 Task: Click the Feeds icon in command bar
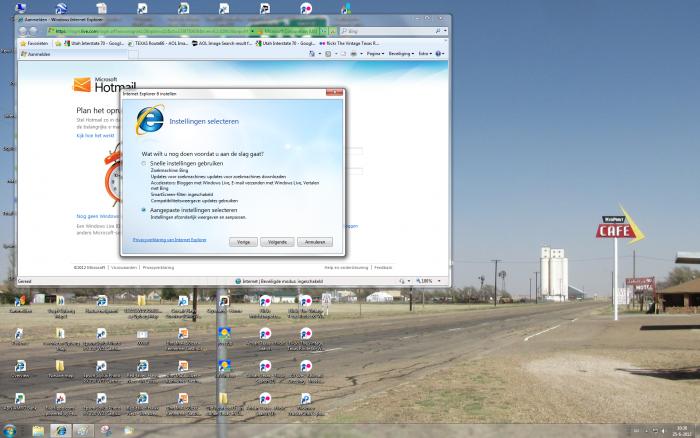click(328, 54)
